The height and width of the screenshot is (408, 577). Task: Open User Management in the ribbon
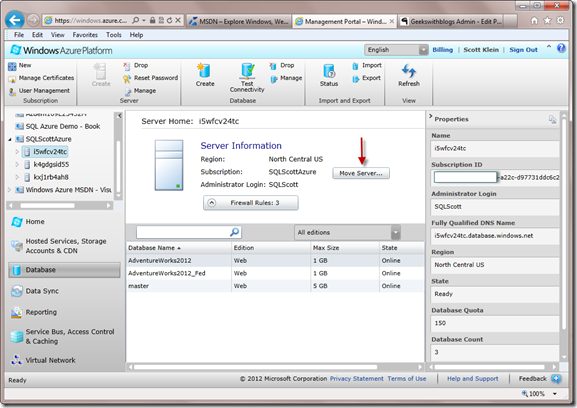coord(39,91)
